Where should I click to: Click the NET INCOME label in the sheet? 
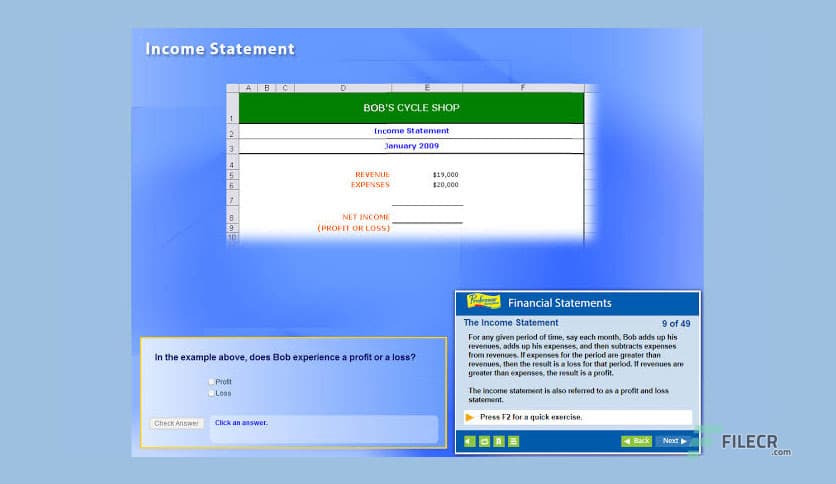point(366,217)
